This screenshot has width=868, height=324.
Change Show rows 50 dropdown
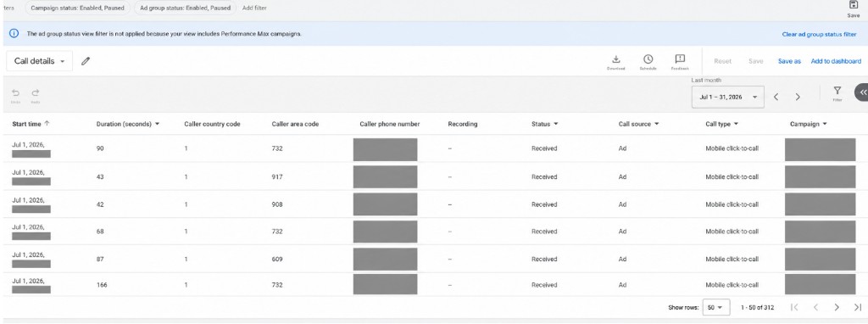point(715,307)
